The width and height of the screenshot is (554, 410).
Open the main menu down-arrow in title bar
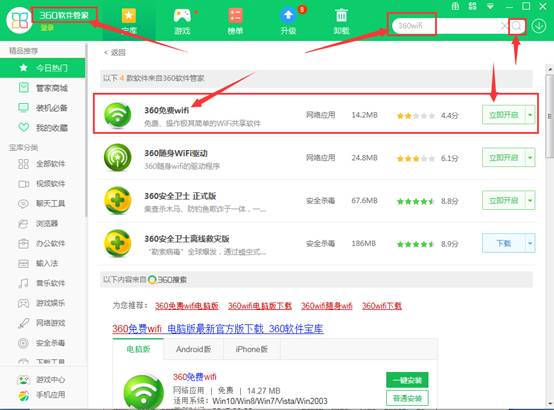click(490, 6)
